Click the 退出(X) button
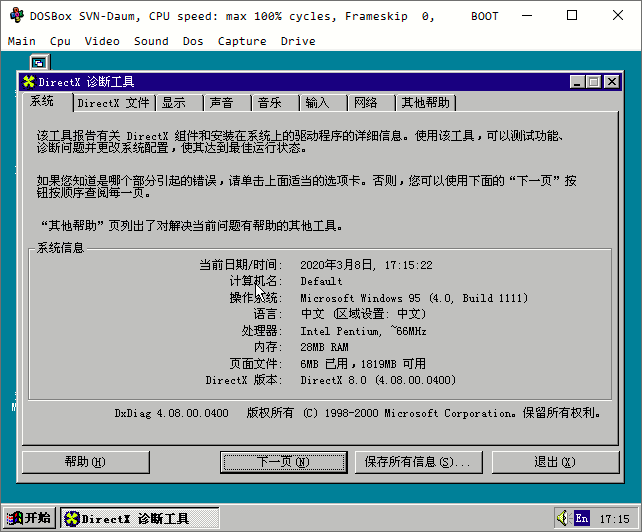The height and width of the screenshot is (532, 642). pyautogui.click(x=555, y=462)
